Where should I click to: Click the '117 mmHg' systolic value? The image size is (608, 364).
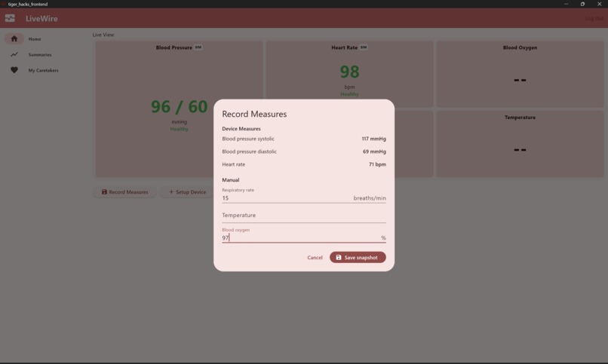374,139
